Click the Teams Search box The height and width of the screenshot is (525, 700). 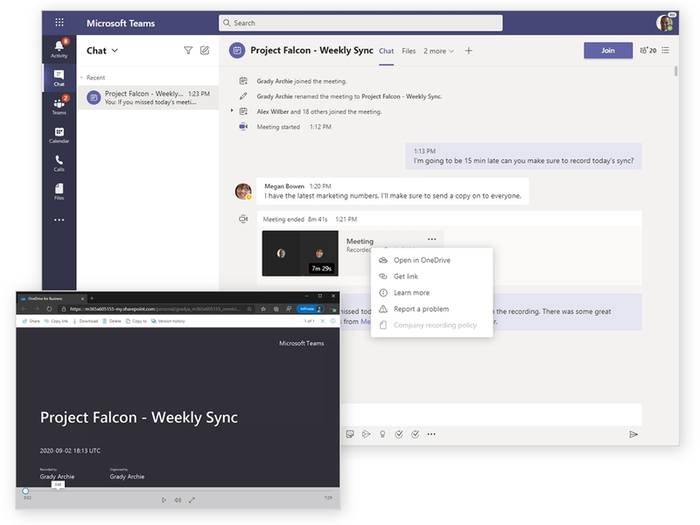(361, 23)
